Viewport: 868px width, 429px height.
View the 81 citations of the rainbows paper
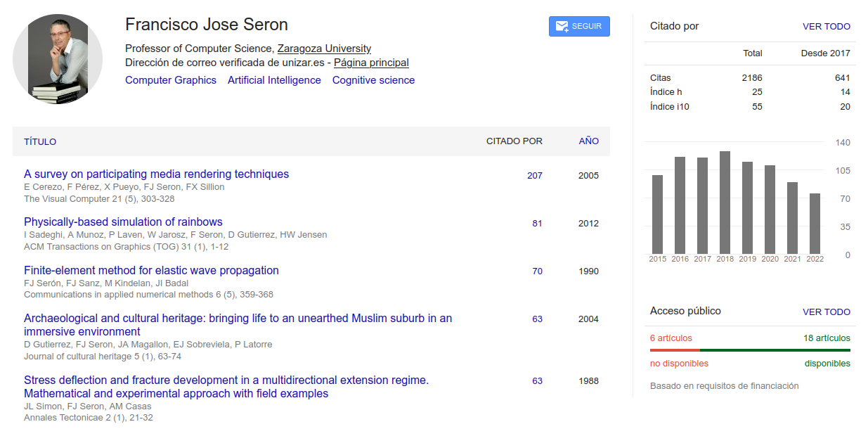[538, 223]
